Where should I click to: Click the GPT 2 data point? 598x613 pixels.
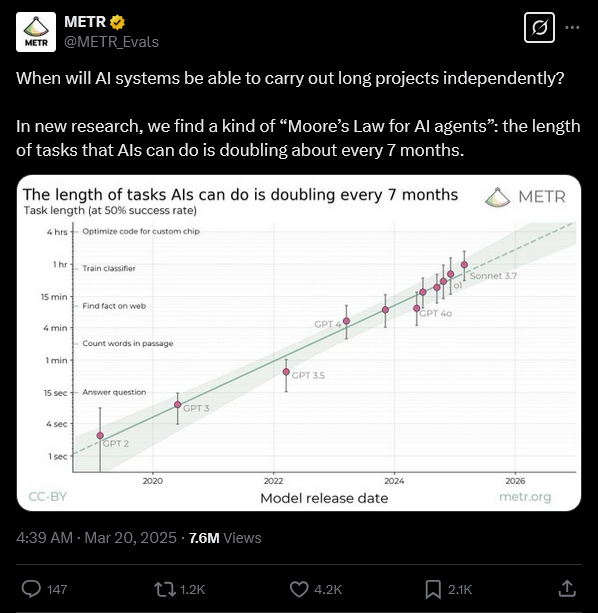[100, 436]
